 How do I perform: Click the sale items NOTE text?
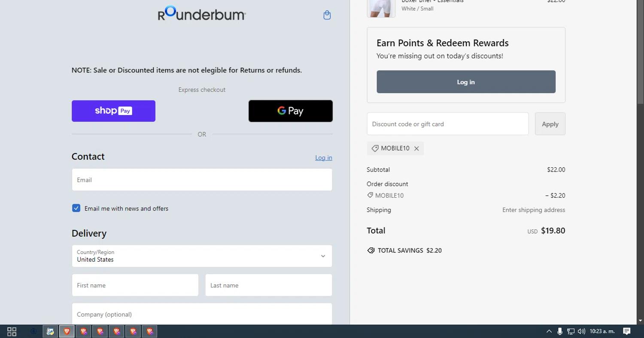pyautogui.click(x=187, y=70)
